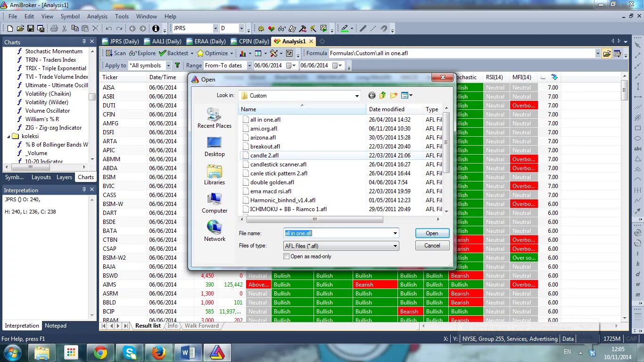Click the Redo arrow icon
Screen dimensions: 644x362
pyautogui.click(x=119, y=28)
